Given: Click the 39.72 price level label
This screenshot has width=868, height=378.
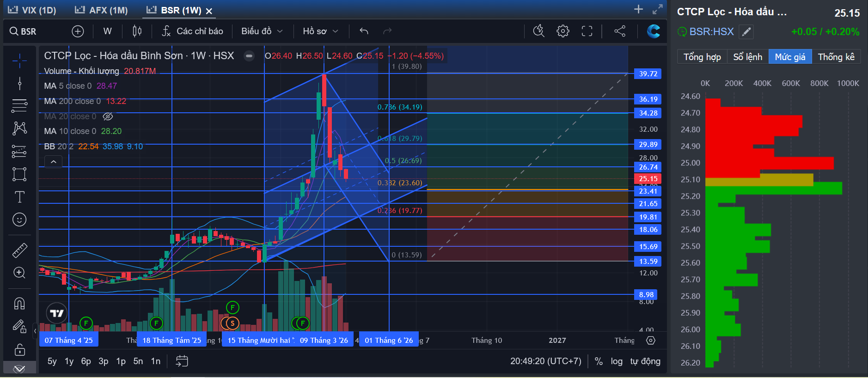Looking at the screenshot, I should [648, 74].
